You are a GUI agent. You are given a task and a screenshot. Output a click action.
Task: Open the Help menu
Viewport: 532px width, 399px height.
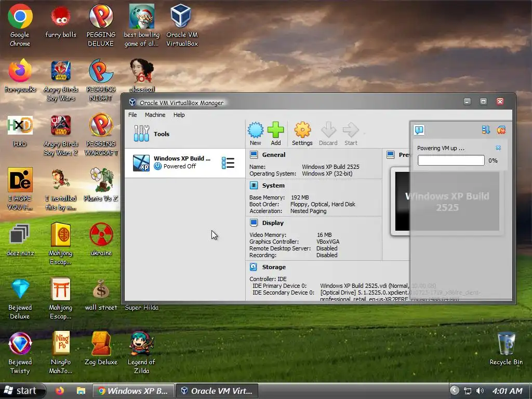pyautogui.click(x=179, y=115)
